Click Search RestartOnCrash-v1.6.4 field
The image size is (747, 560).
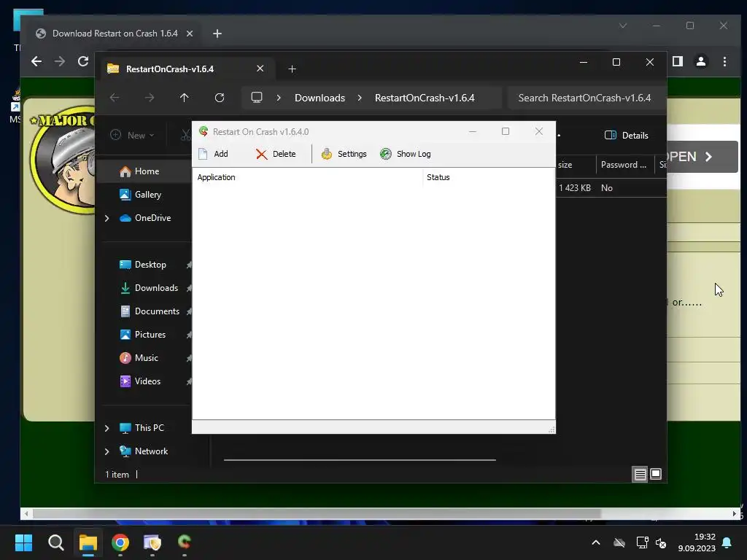click(x=586, y=98)
